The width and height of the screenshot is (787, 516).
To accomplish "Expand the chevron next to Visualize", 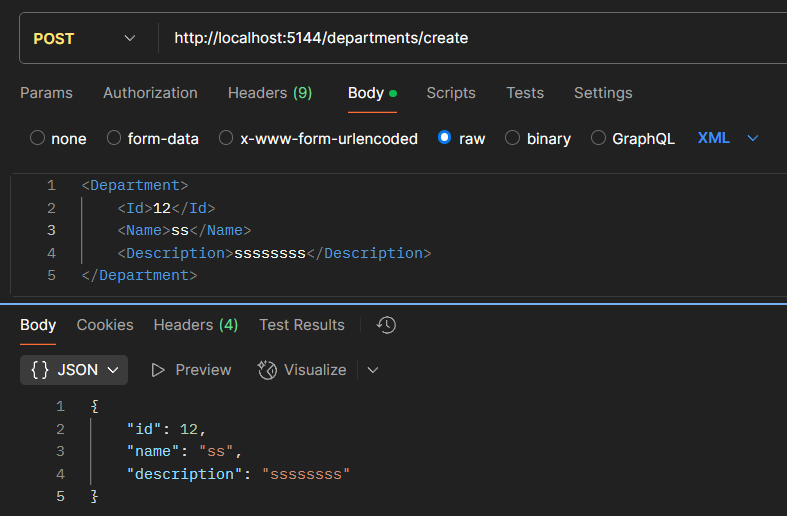I will point(373,370).
